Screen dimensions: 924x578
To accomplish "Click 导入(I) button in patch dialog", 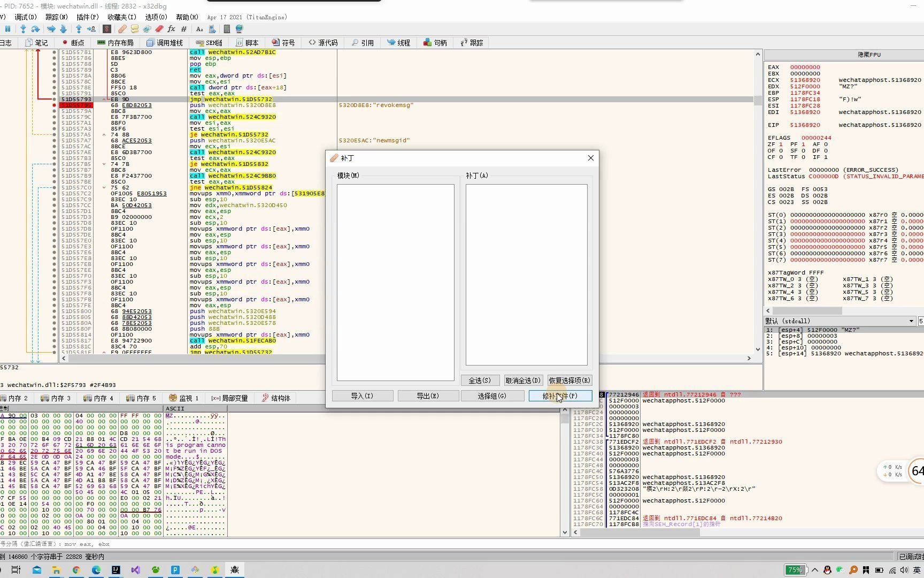I will coord(363,396).
